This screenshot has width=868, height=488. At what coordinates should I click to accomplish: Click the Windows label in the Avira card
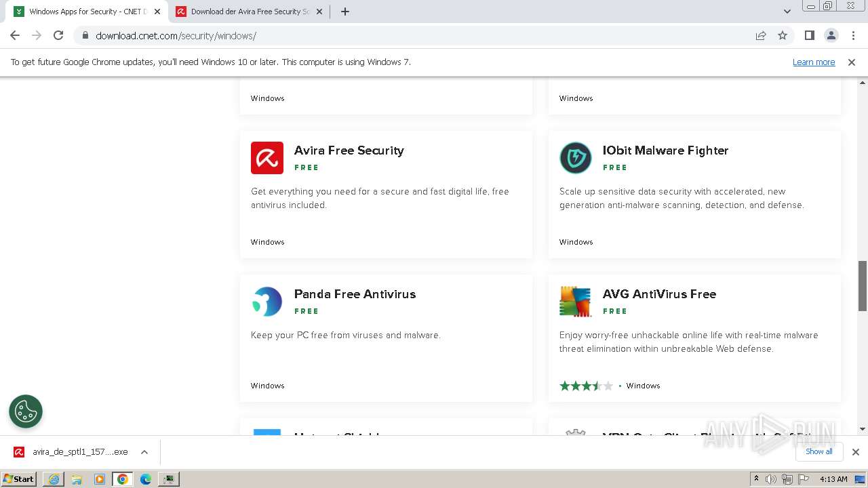click(268, 242)
